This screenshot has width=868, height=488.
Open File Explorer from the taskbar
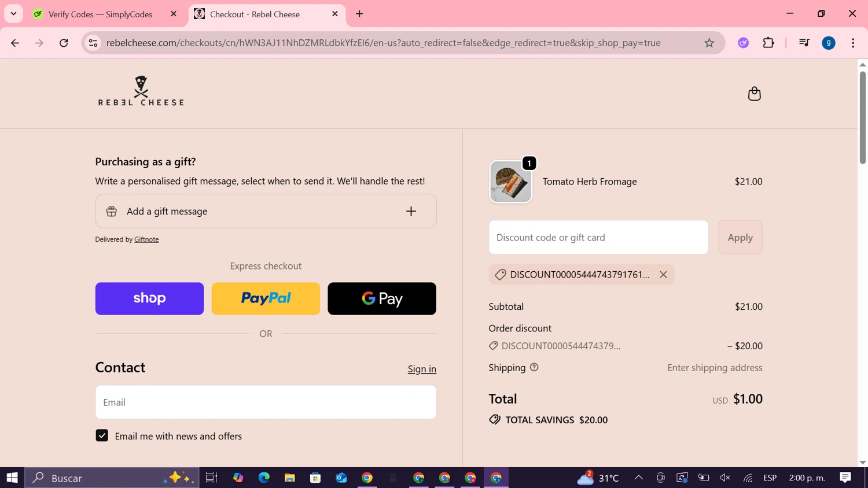click(289, 478)
